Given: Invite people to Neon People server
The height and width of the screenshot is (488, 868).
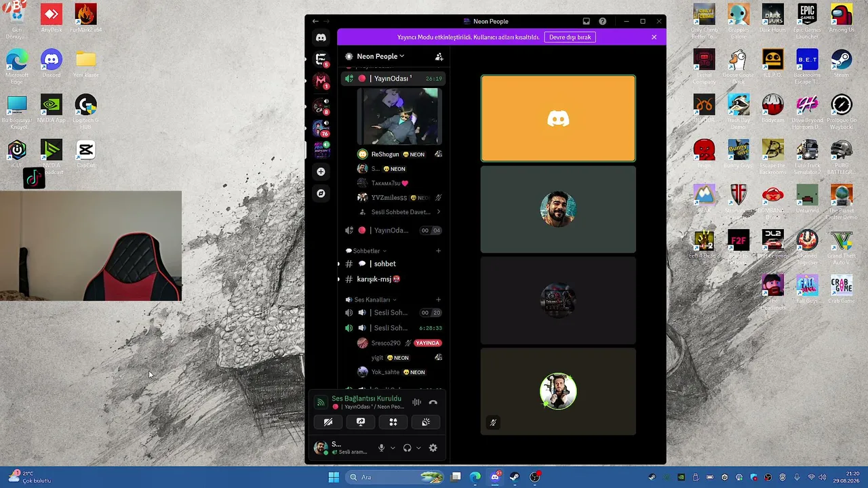Looking at the screenshot, I should point(439,56).
